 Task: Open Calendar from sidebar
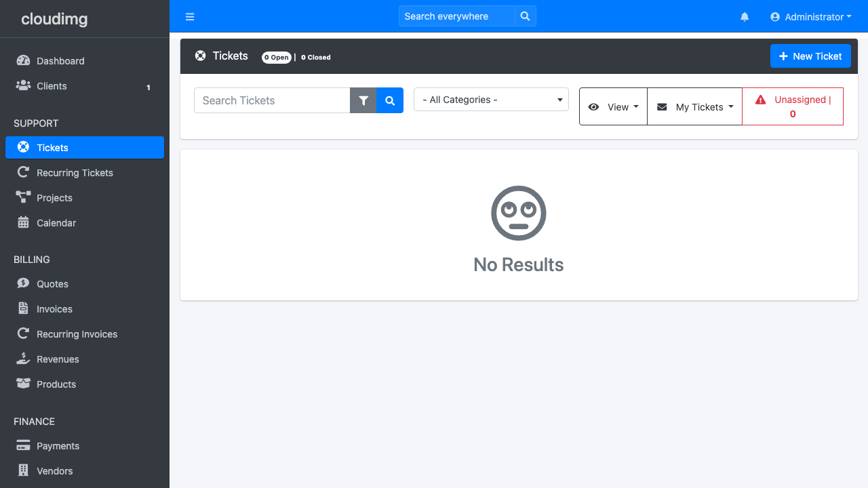(x=85, y=222)
